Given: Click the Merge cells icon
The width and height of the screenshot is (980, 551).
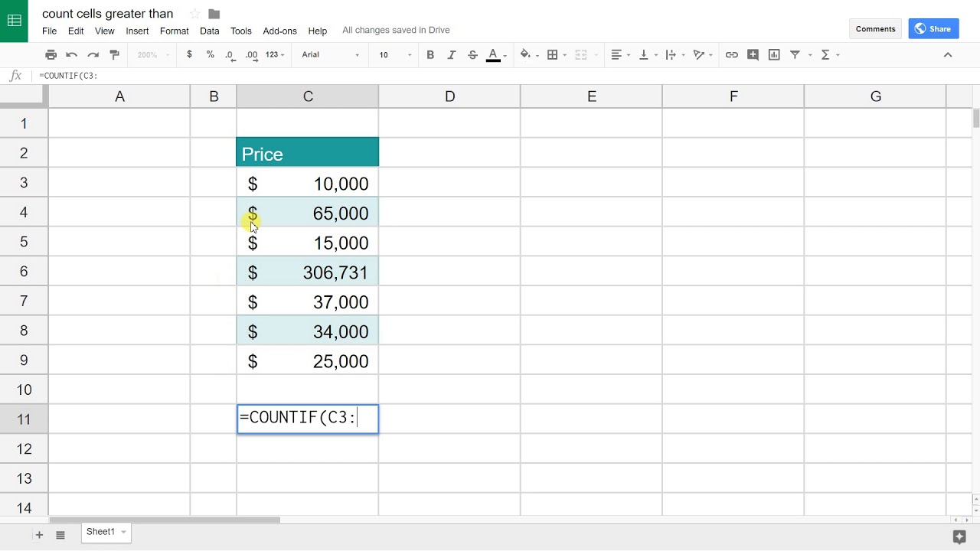Looking at the screenshot, I should coord(580,54).
